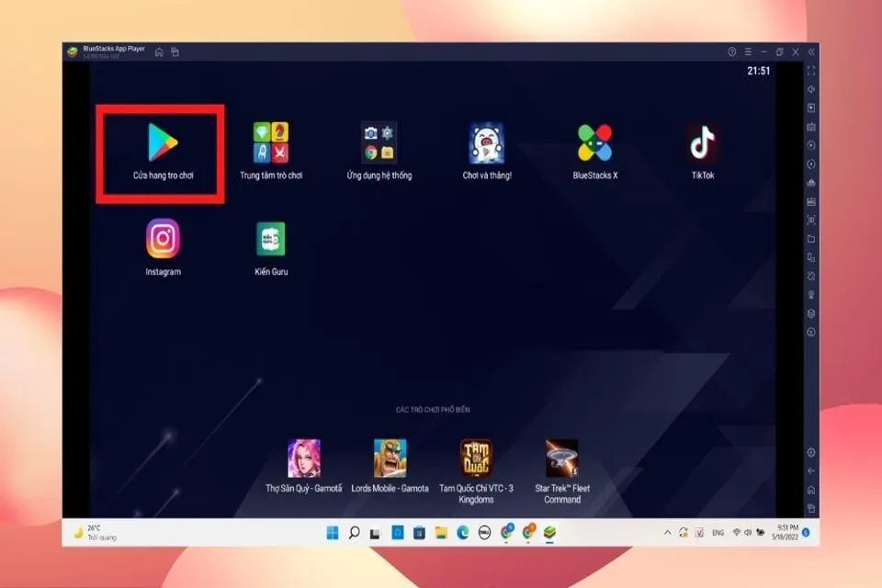882x588 pixels.
Task: Open Instagram in BlueStacks
Action: pyautogui.click(x=164, y=242)
